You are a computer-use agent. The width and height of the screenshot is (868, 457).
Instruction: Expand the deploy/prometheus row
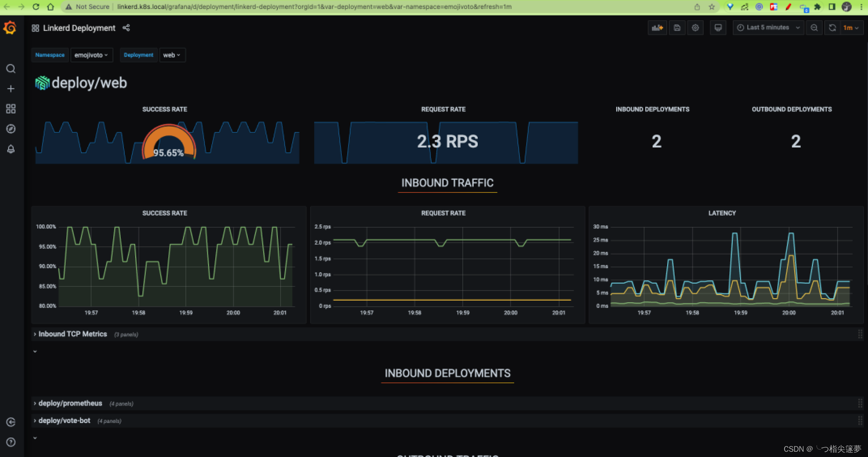pyautogui.click(x=70, y=404)
